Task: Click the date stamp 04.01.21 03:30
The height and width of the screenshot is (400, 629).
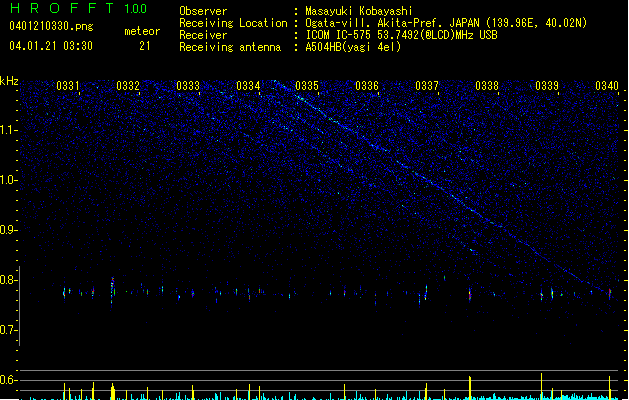Action: point(51,46)
